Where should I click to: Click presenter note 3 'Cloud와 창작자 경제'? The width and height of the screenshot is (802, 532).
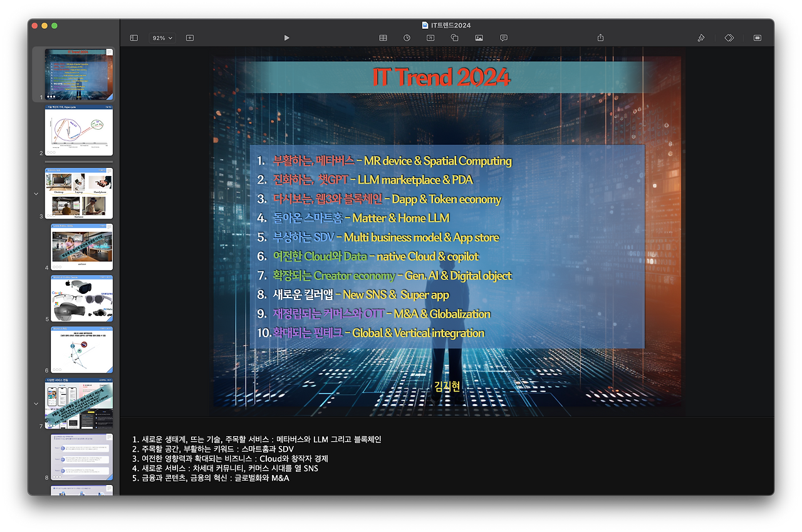coord(294,459)
